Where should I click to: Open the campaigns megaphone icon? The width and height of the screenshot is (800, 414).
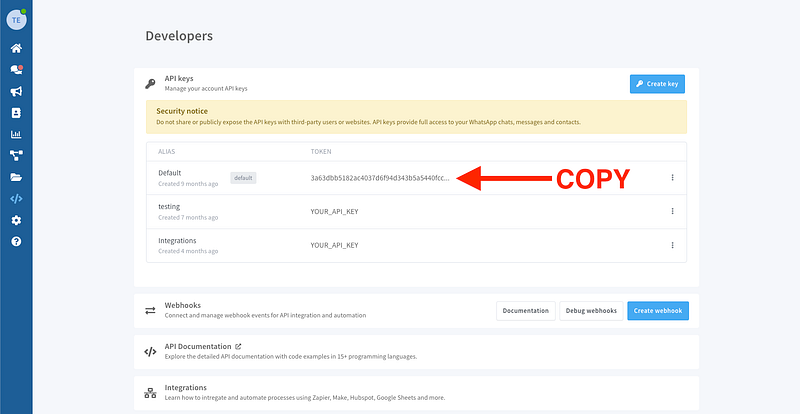(16, 91)
